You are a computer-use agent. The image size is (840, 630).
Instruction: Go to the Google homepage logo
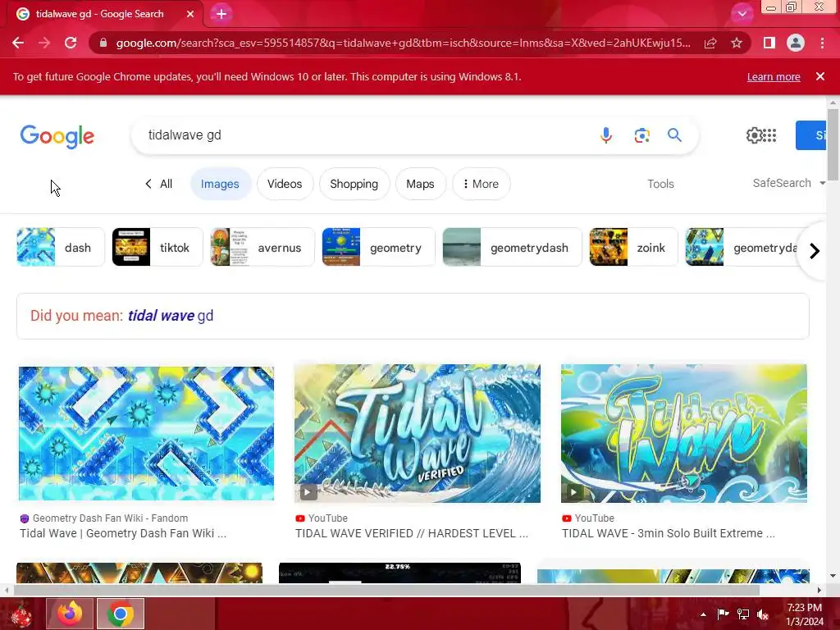tap(57, 137)
